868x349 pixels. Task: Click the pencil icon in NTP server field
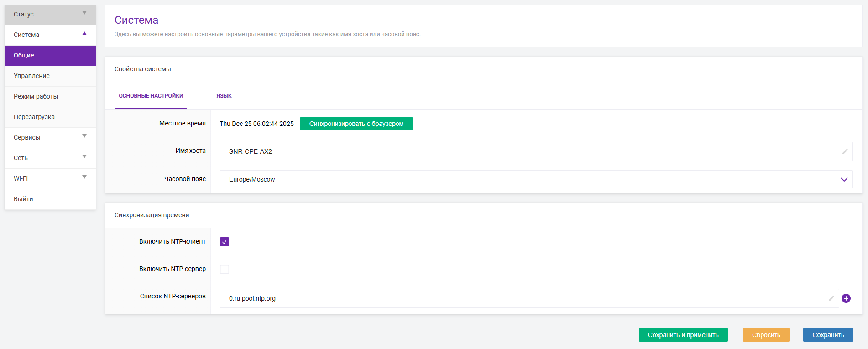tap(831, 298)
